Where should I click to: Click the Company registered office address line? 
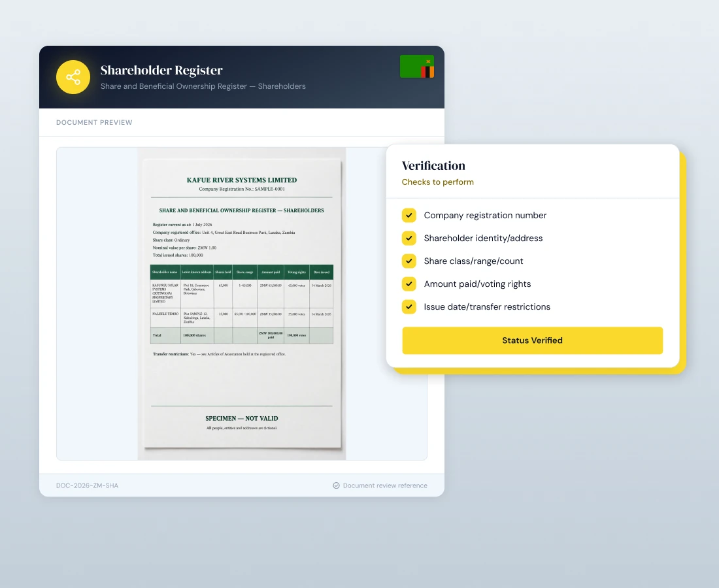(x=224, y=233)
